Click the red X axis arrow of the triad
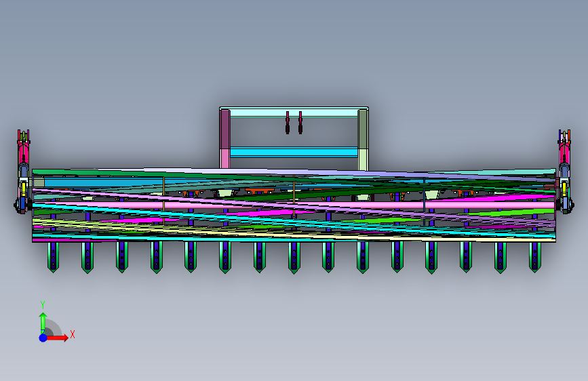 click(x=57, y=338)
